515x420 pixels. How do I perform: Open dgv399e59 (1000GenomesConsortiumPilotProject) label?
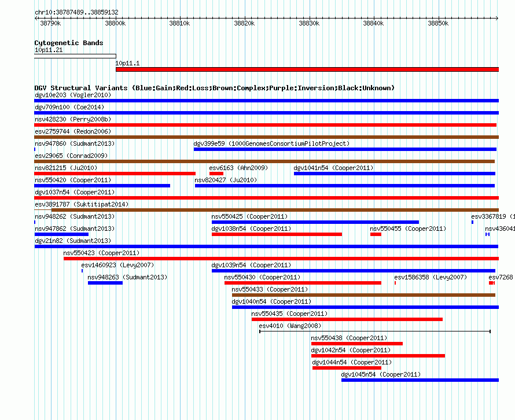(271, 143)
